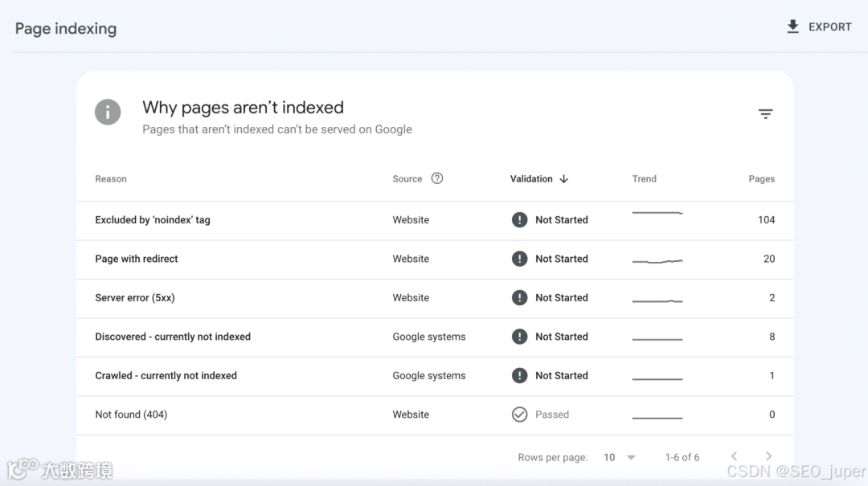Click warning icon in Server error row
This screenshot has height=486, width=868.
tap(520, 297)
